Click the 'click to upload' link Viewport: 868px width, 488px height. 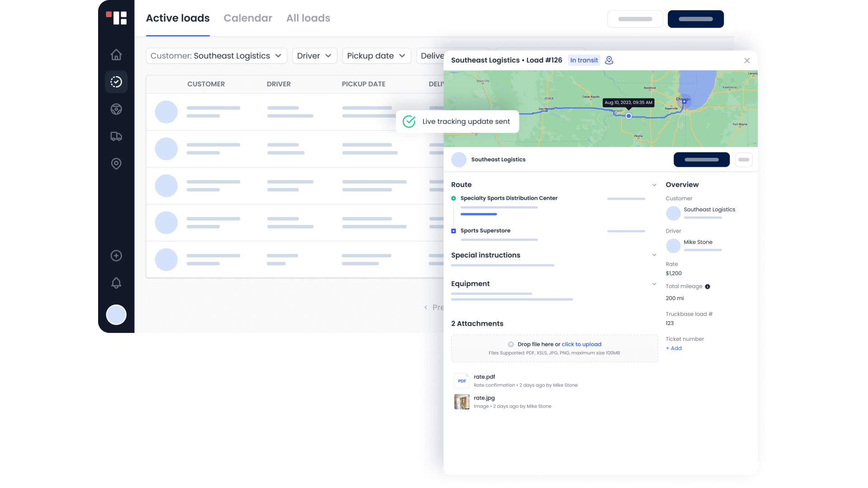point(581,344)
